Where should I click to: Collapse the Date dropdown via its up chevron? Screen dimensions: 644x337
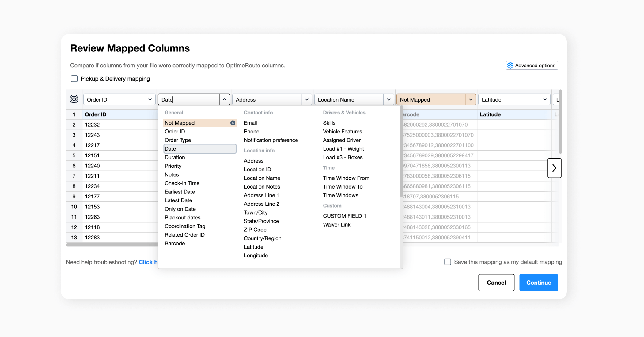tap(225, 99)
